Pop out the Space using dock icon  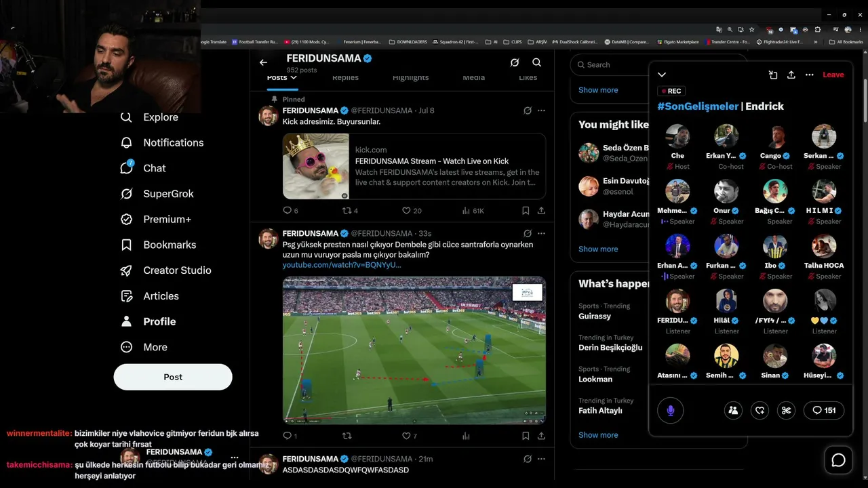point(772,75)
